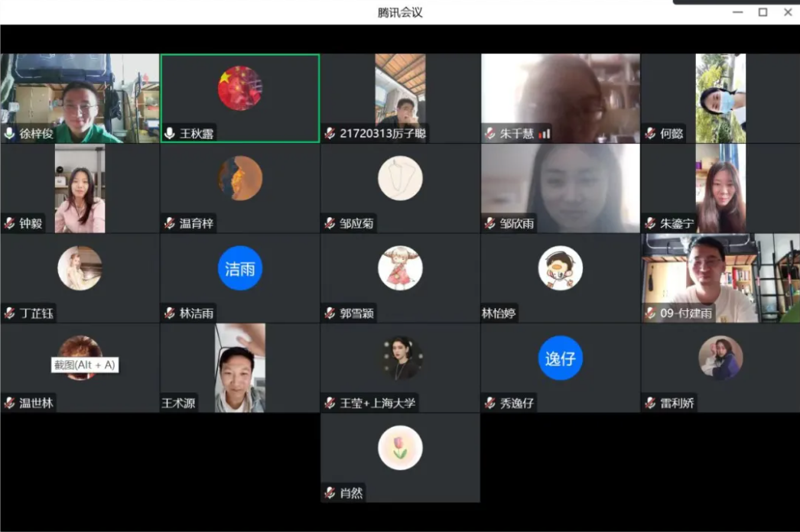Viewport: 800px width, 532px height.
Task: Click the muted mic icon for 09-付建雨
Action: point(651,313)
